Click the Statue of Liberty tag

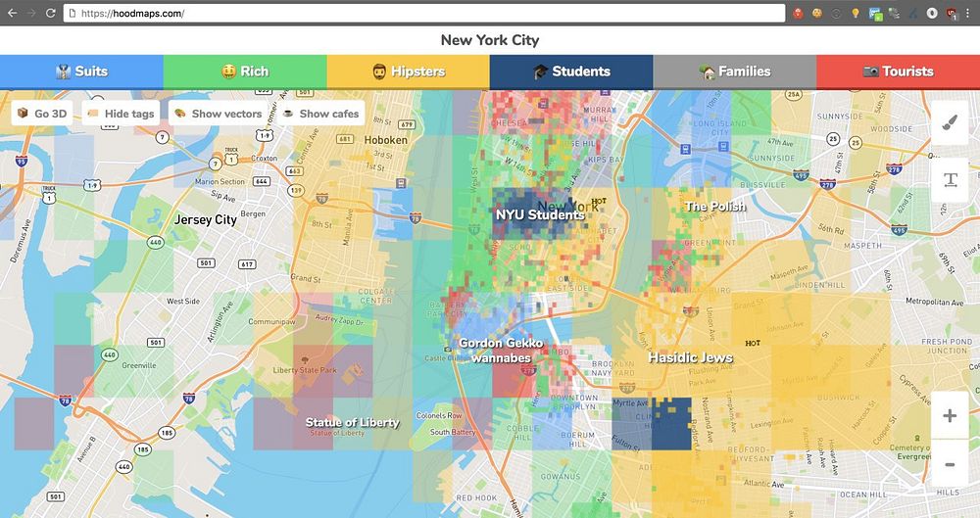click(x=353, y=422)
